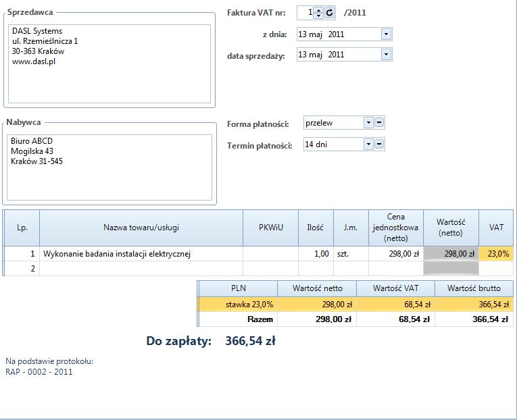Image resolution: width=517 pixels, height=420 pixels.
Task: Increase invoice number with up arrow
Action: pos(319,9)
